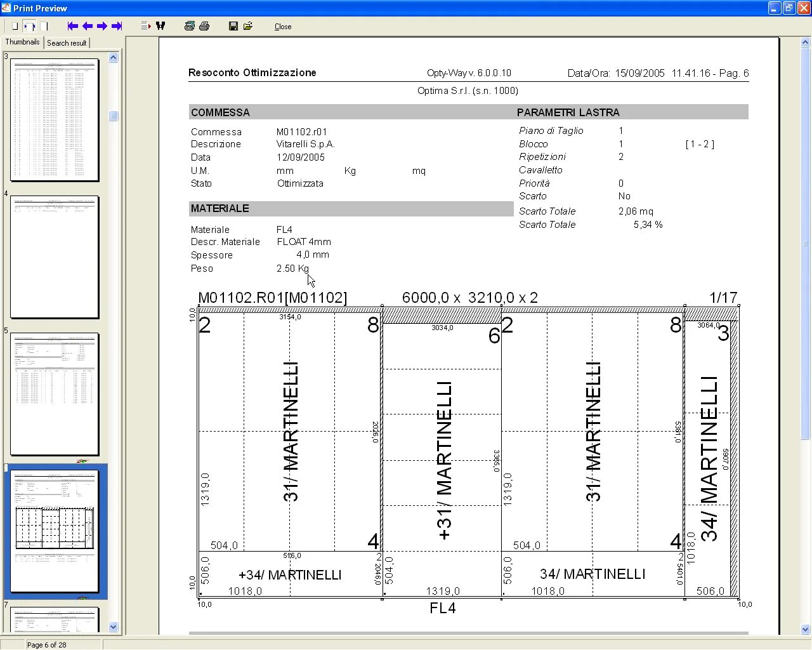
Task: Click the 'Opty-Way v. 6.0.0.10' header text
Action: [x=469, y=73]
